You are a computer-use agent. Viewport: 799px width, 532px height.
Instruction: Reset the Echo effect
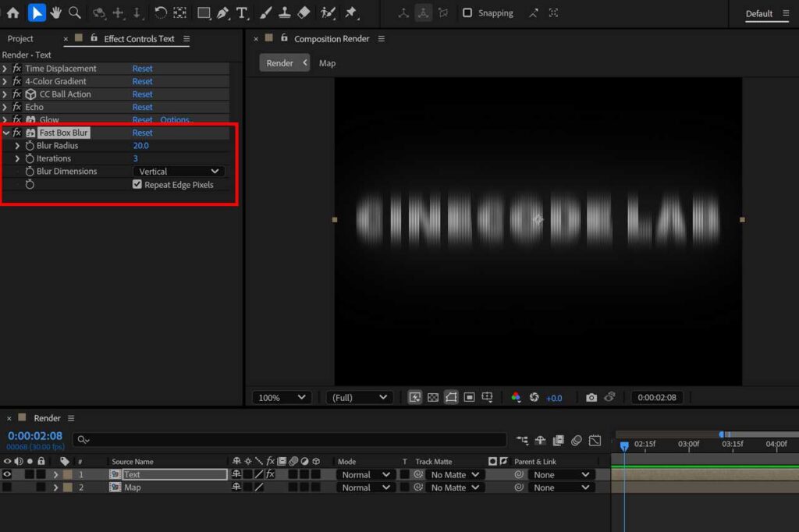point(142,107)
